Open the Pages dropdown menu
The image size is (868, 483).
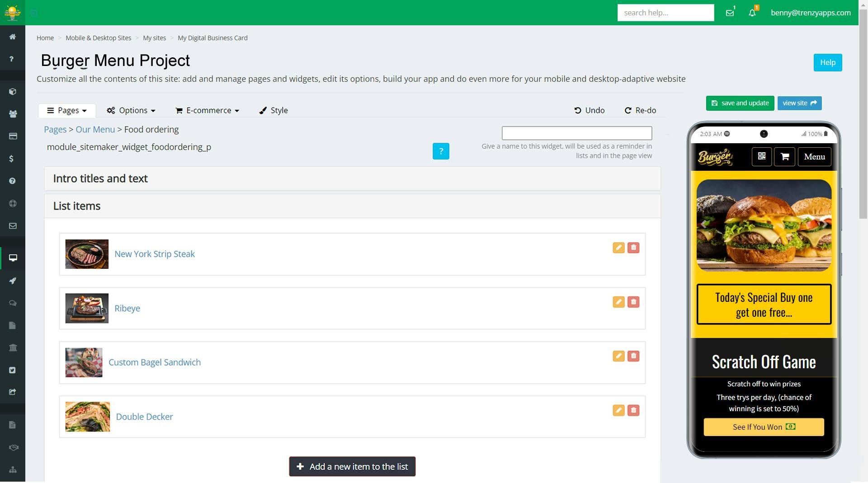pyautogui.click(x=67, y=110)
